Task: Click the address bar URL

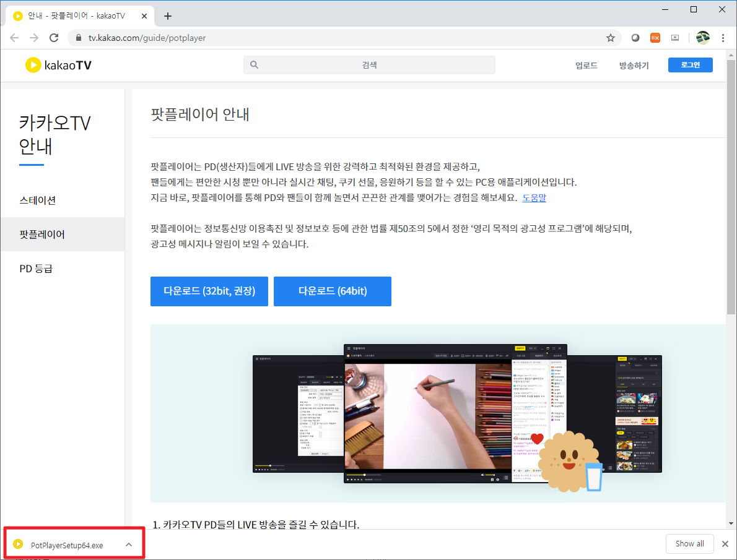Action: (x=147, y=38)
